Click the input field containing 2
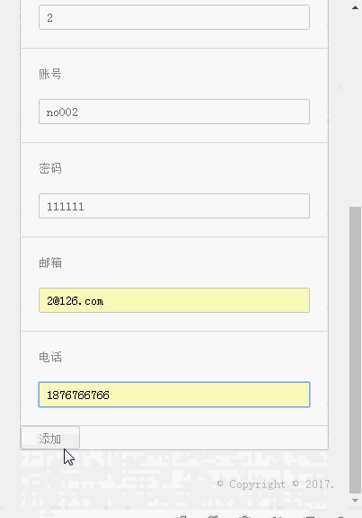Viewport: 362px width, 518px height. pyautogui.click(x=174, y=17)
